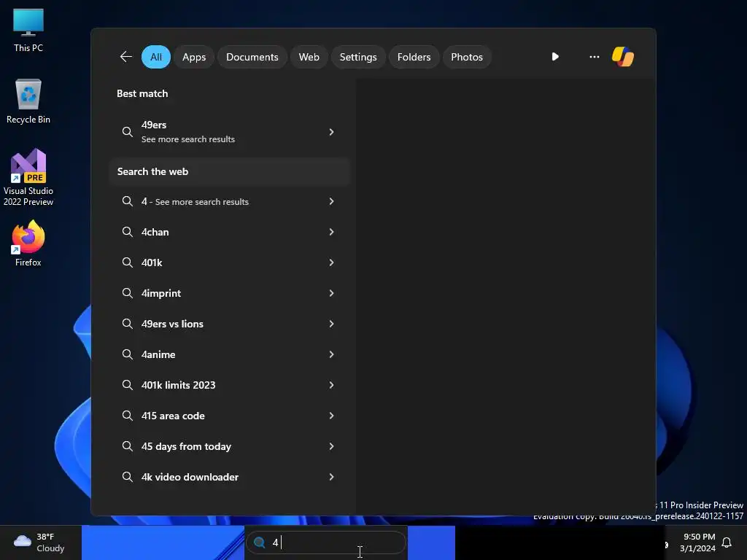Switch to the Web filter tab
Viewport: 747px width, 560px height.
tap(309, 57)
